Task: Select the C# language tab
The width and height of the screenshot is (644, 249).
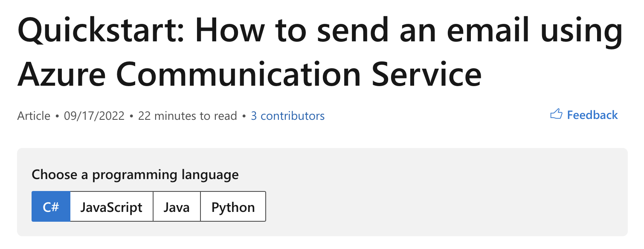Action: click(51, 206)
